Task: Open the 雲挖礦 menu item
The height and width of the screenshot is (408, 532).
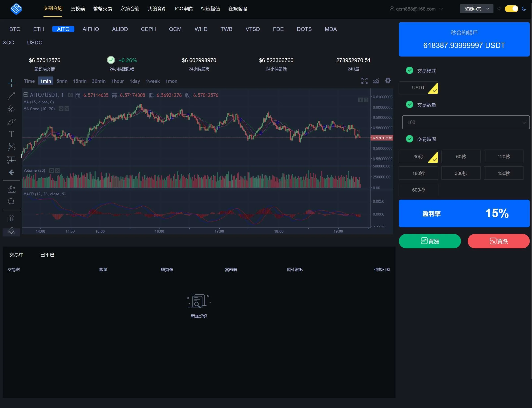Action: click(78, 9)
